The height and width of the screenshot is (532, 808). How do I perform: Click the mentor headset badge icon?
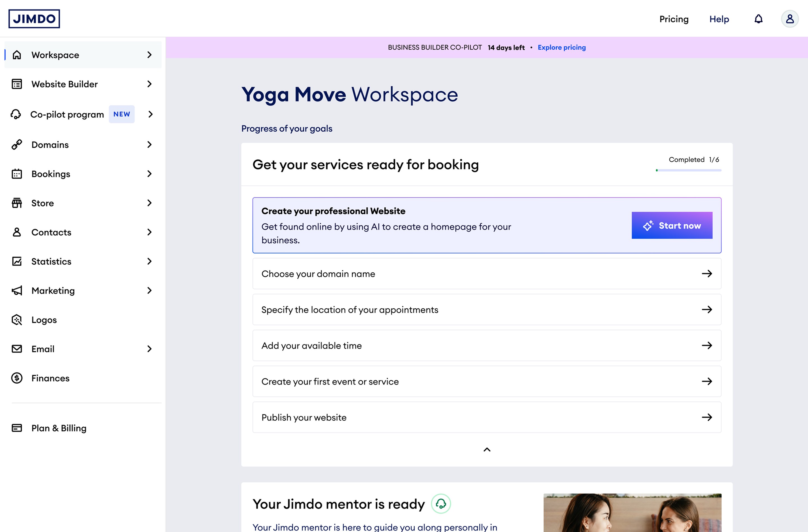[441, 503]
